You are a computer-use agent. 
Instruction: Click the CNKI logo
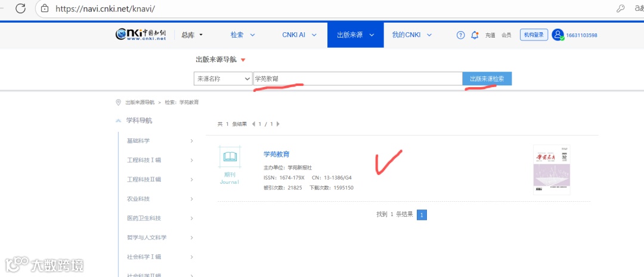(x=141, y=35)
